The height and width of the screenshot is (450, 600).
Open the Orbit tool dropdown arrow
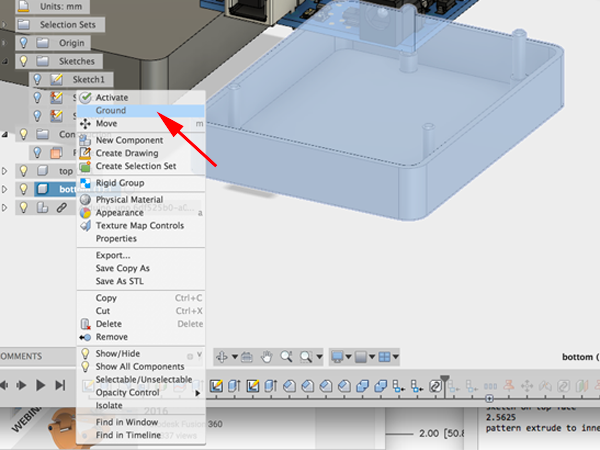click(x=235, y=357)
